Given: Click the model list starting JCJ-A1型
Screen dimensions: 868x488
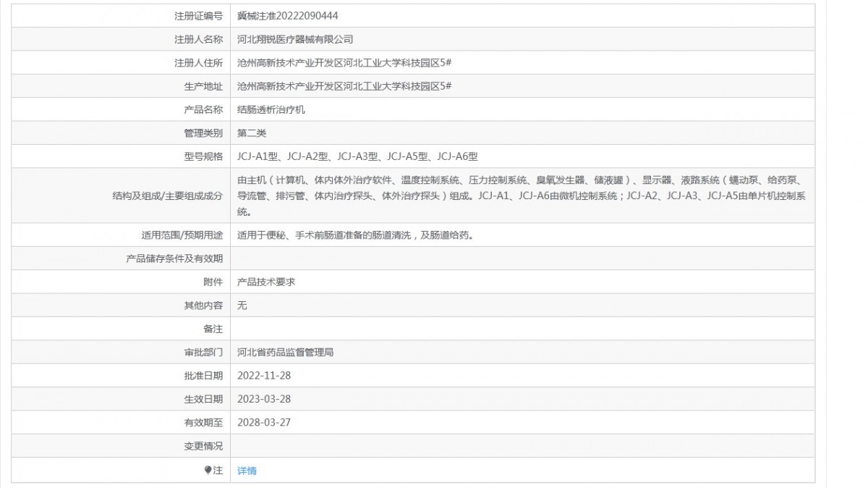Looking at the screenshot, I should (357, 156).
